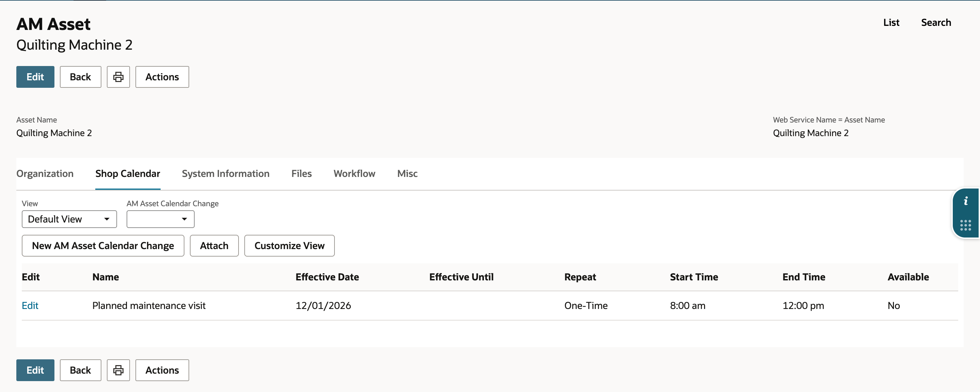Go to the Files tab
Screen dimensions: 980x392
[302, 174]
